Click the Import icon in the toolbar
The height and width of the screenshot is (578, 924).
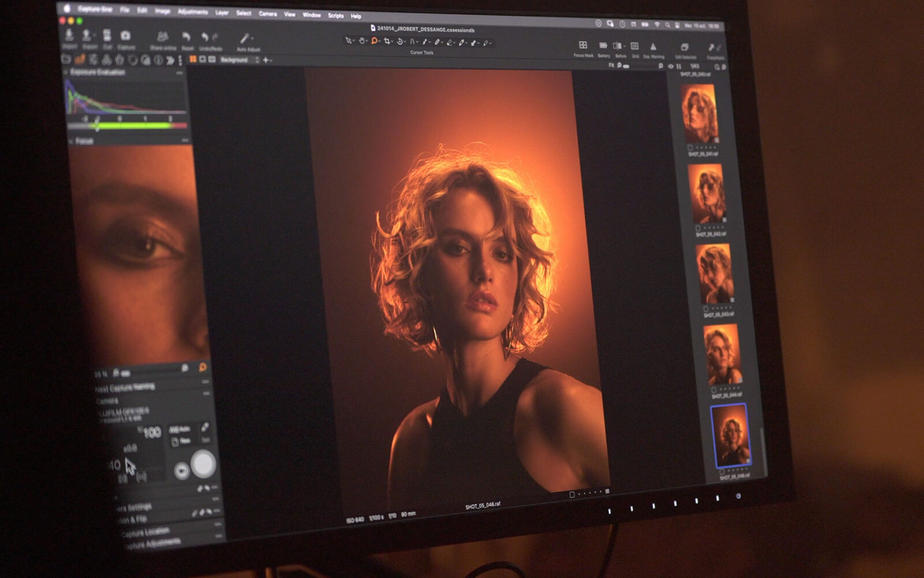pyautogui.click(x=69, y=36)
